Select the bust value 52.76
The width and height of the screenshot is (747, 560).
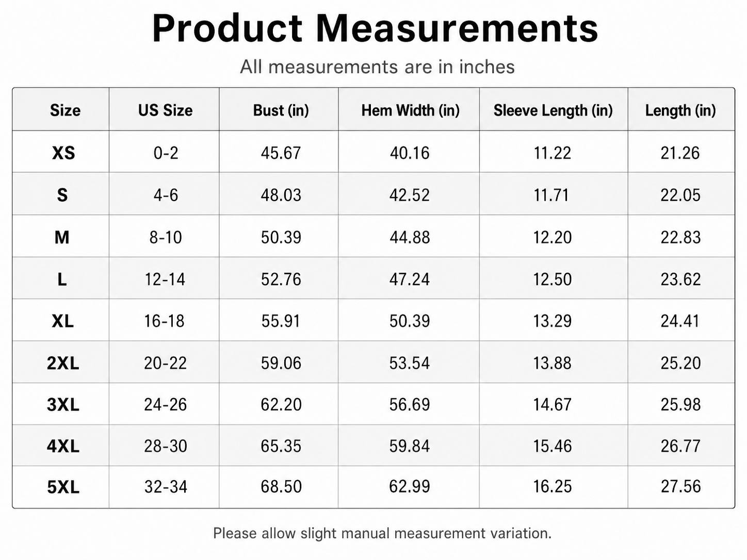point(281,279)
